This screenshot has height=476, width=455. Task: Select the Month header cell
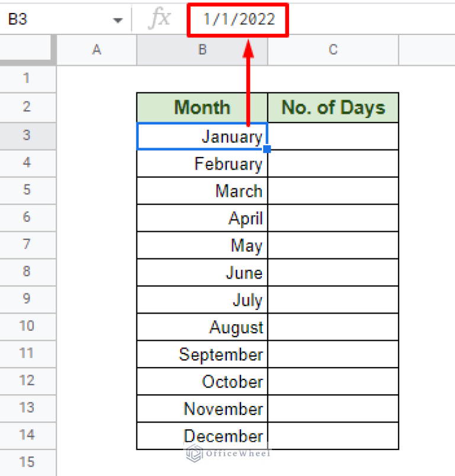(x=202, y=107)
